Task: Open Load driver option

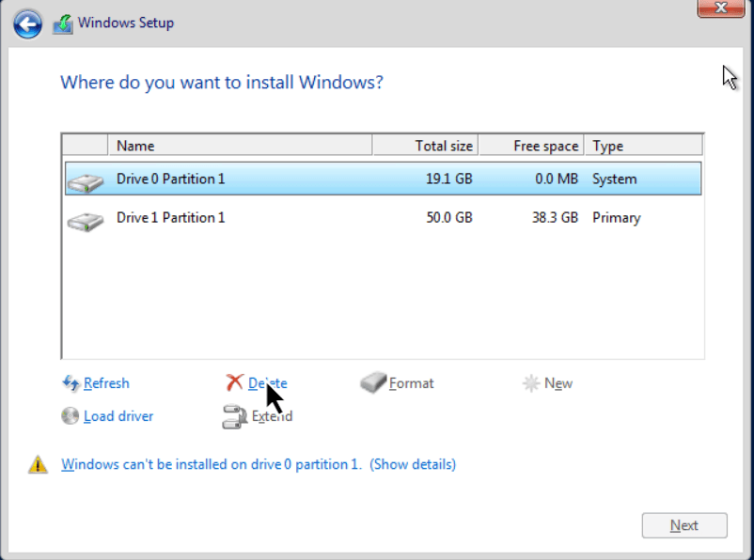Action: tap(118, 416)
